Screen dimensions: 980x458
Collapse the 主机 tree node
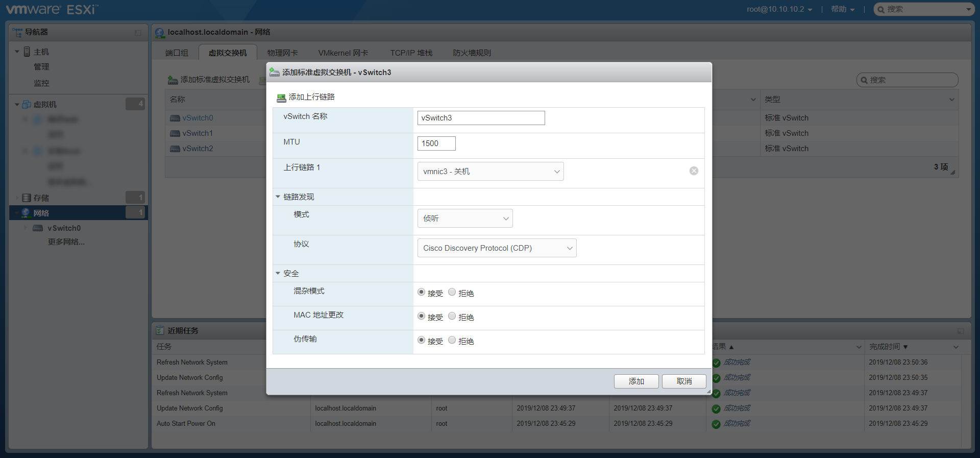click(x=17, y=52)
